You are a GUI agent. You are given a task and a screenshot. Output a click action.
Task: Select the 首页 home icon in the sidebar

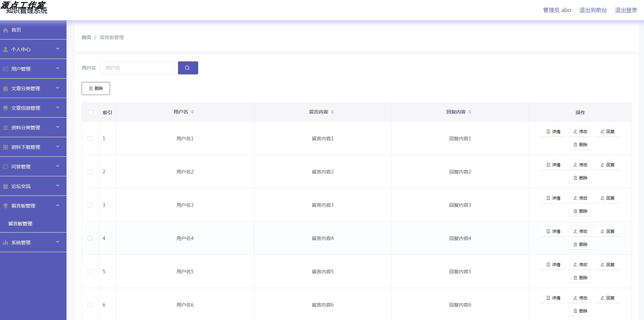point(5,30)
